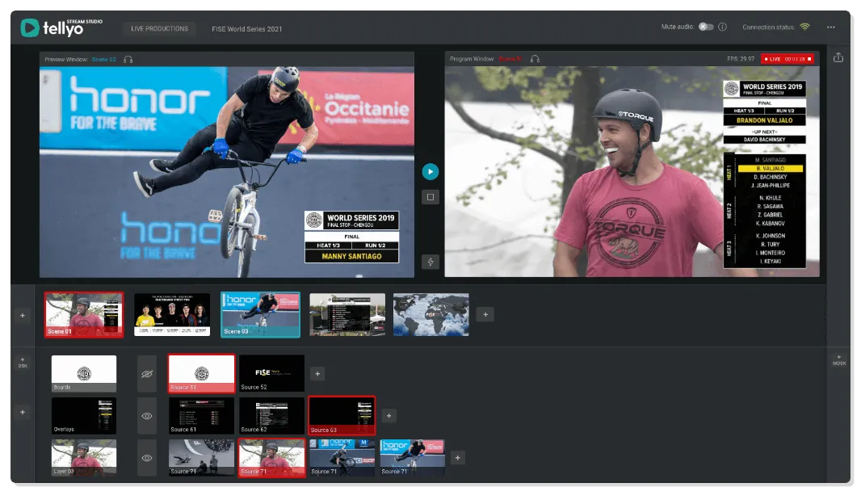Select the Scene 03 thumbnail

coord(260,314)
